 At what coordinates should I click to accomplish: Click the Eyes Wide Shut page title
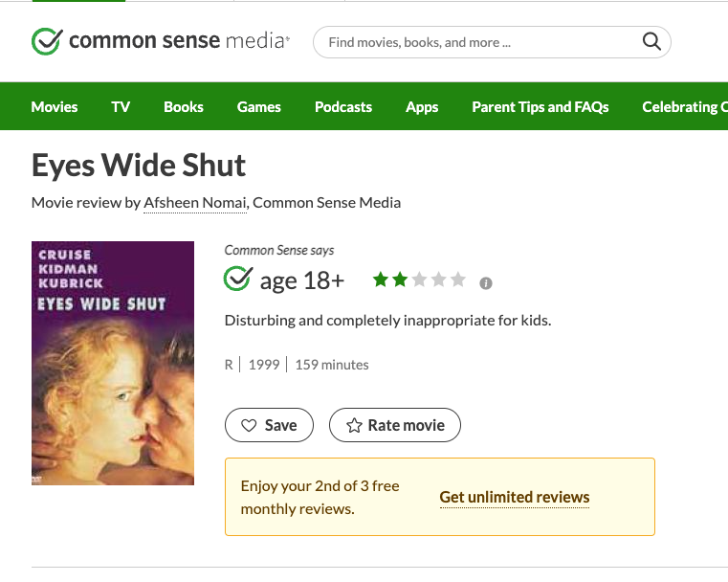click(x=139, y=166)
